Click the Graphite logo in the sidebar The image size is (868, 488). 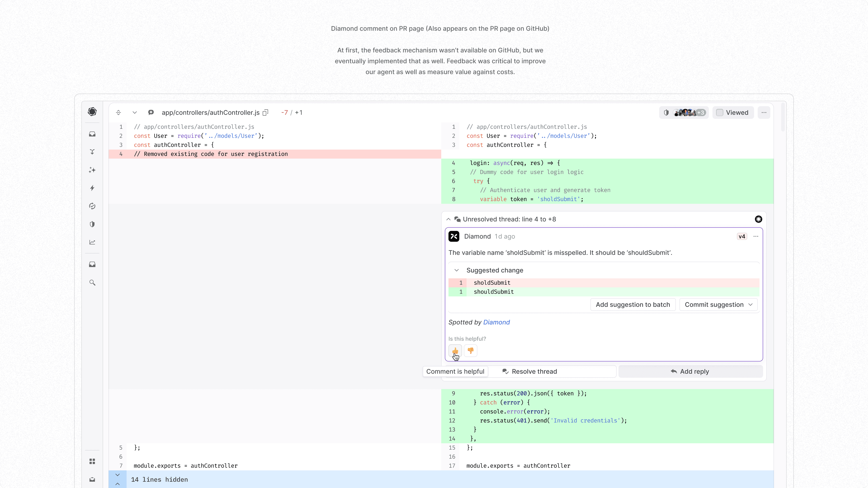(92, 112)
